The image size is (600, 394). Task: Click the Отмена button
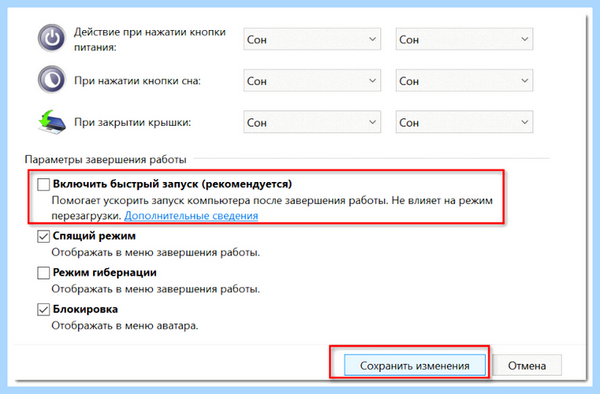pos(527,366)
